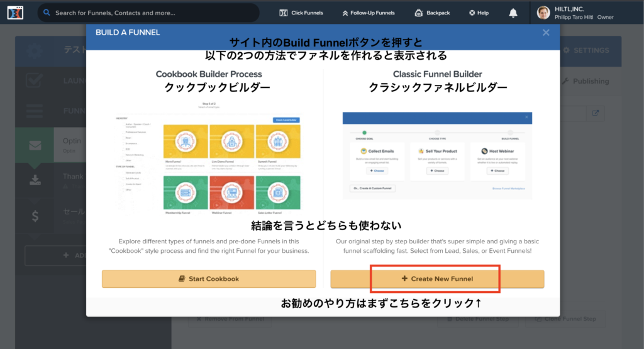Viewport: 644px width, 349px height.
Task: Click the search magnifier icon
Action: click(47, 13)
